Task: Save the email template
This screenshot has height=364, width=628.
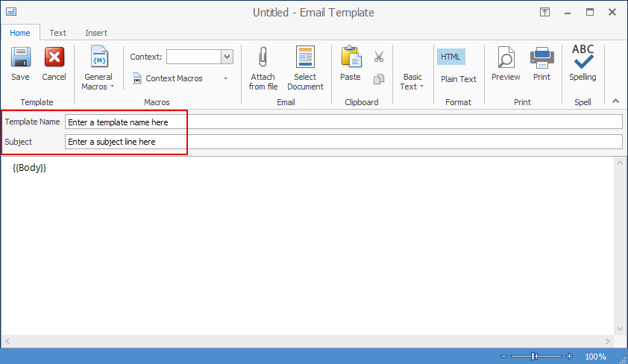Action: [x=20, y=64]
